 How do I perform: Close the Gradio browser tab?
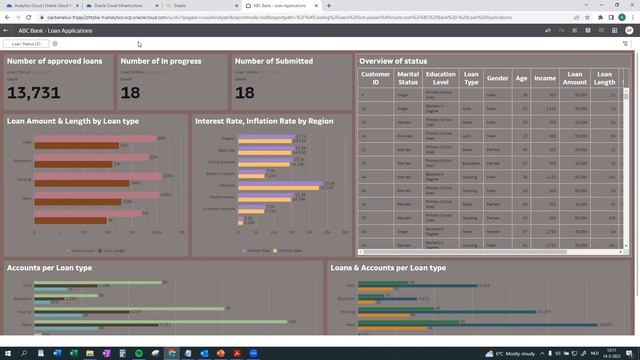(237, 6)
